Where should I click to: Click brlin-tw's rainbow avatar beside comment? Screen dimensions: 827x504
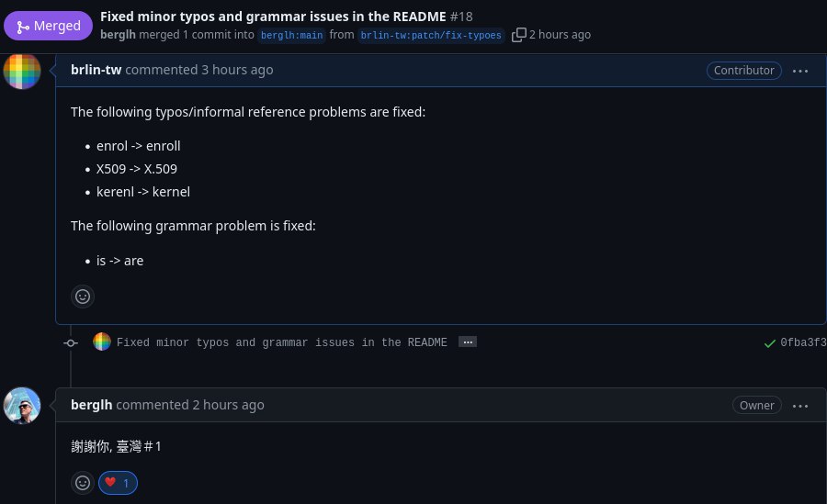[22, 71]
